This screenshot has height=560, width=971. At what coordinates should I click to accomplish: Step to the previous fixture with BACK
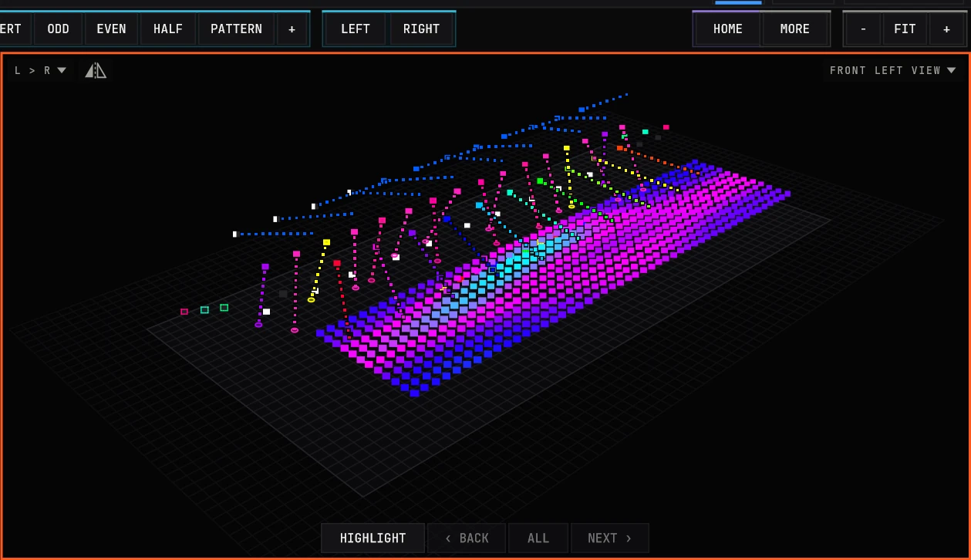tap(467, 538)
